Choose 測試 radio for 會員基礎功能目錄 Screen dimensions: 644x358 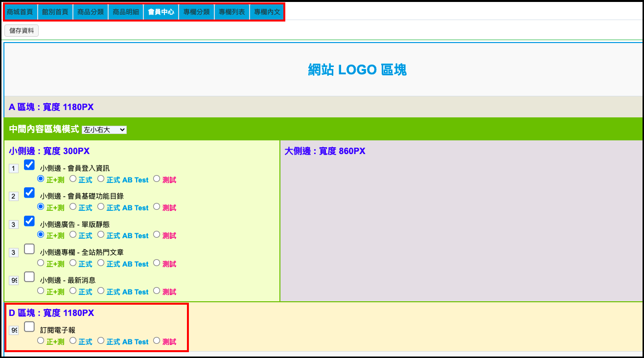point(157,207)
